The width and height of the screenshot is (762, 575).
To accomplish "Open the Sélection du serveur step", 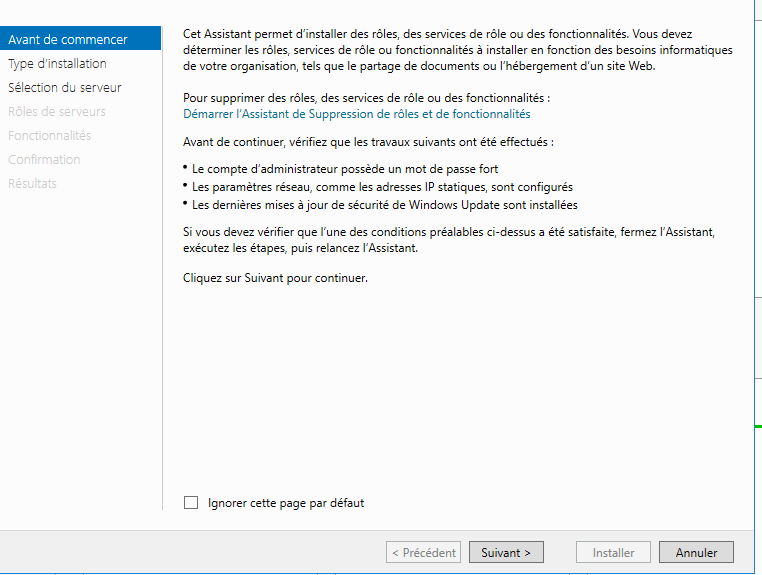I will 65,87.
